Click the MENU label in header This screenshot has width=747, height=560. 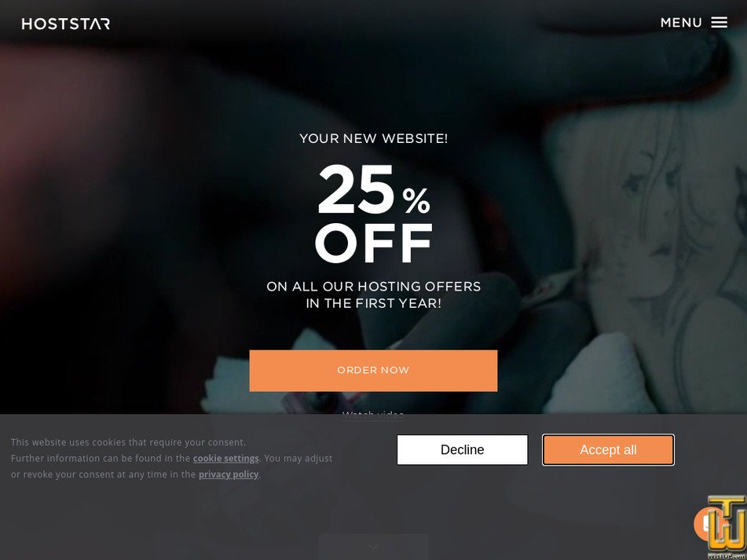pyautogui.click(x=681, y=22)
